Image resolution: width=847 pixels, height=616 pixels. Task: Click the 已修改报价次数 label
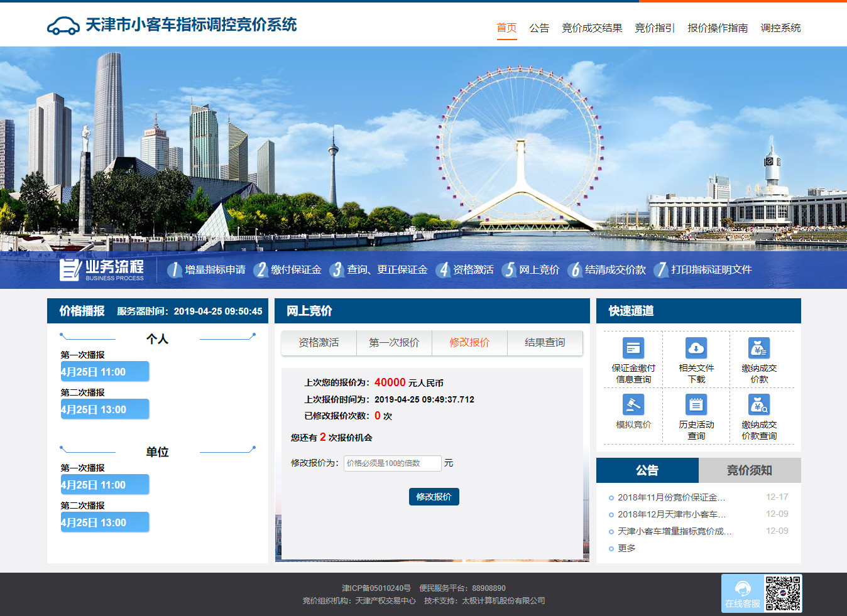coord(338,416)
